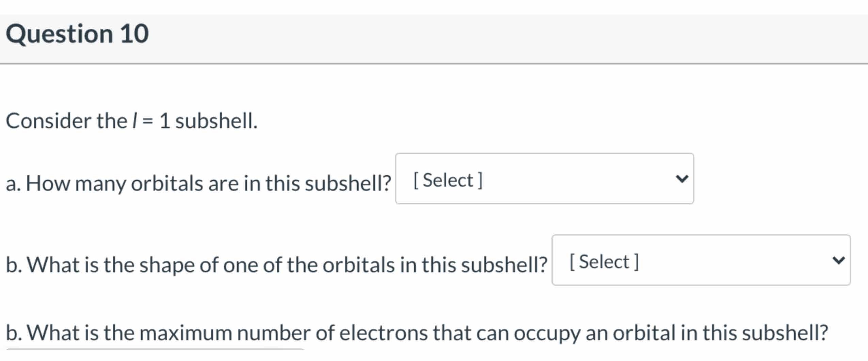
Task: Click the 'Consider the l = 1 subshell' text
Action: (x=132, y=121)
